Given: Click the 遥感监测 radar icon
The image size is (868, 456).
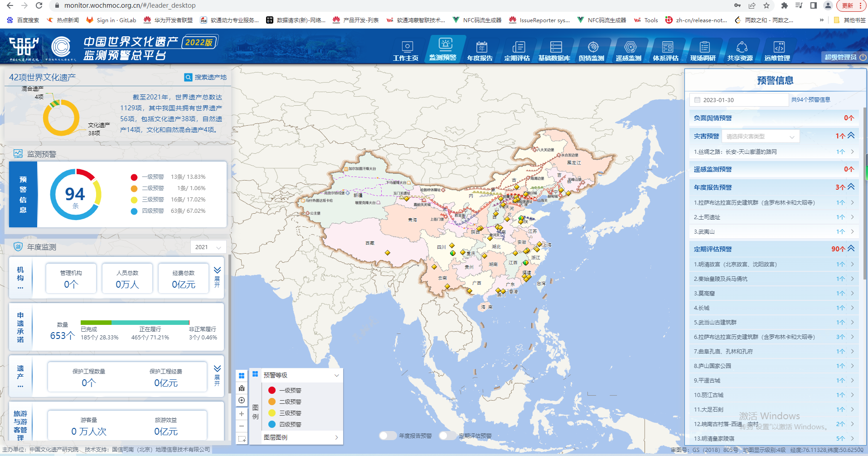Looking at the screenshot, I should (630, 47).
